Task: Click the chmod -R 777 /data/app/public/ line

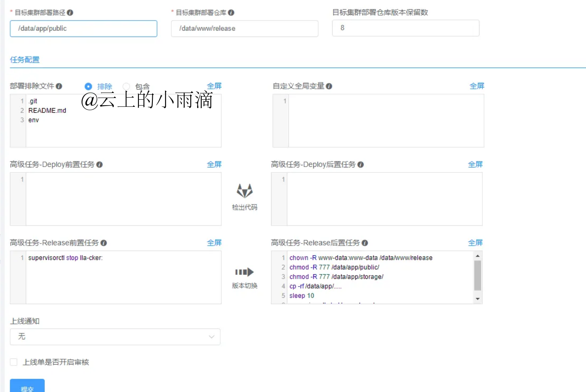Action: pos(334,268)
